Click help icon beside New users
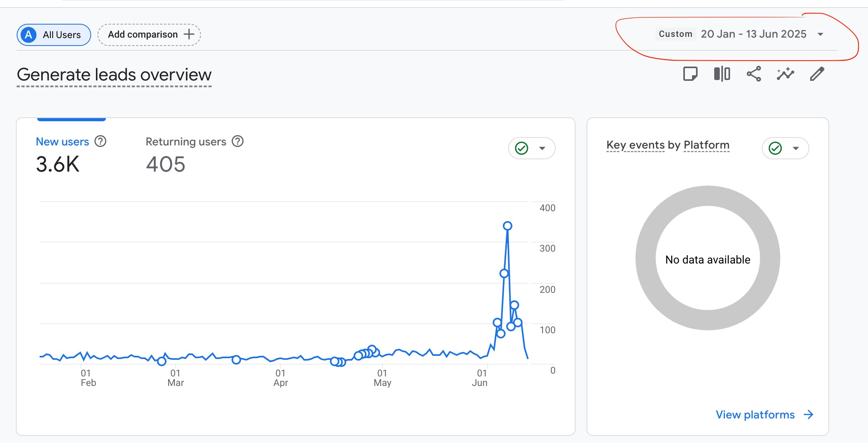The image size is (868, 443). (100, 141)
